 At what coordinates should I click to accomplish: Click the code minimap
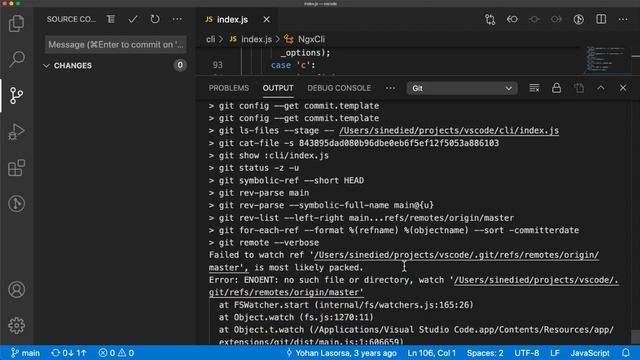pyautogui.click(x=606, y=60)
